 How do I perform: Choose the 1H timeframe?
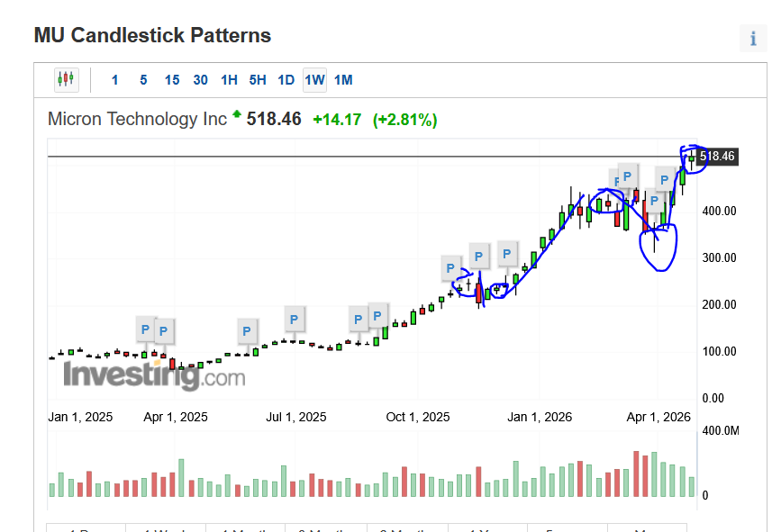coord(229,80)
